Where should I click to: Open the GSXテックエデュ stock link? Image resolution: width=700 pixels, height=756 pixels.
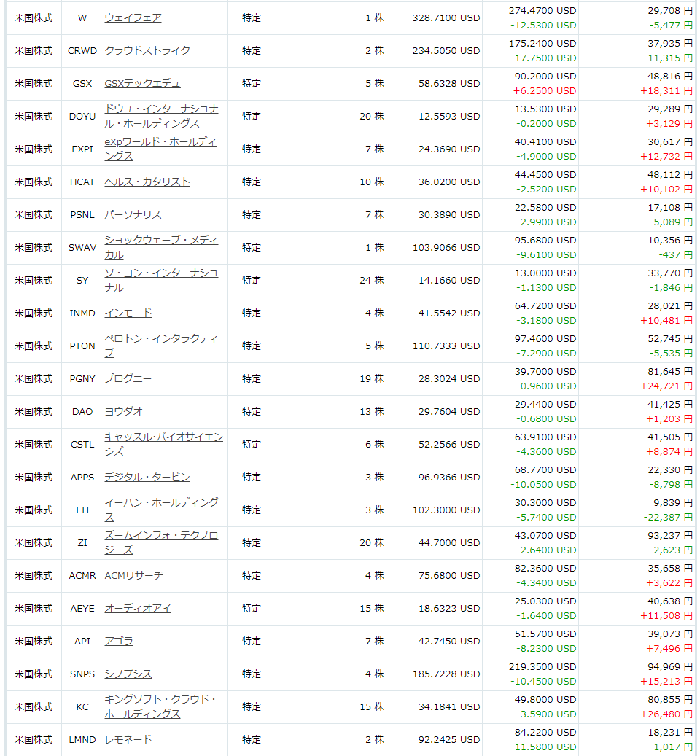click(x=142, y=83)
